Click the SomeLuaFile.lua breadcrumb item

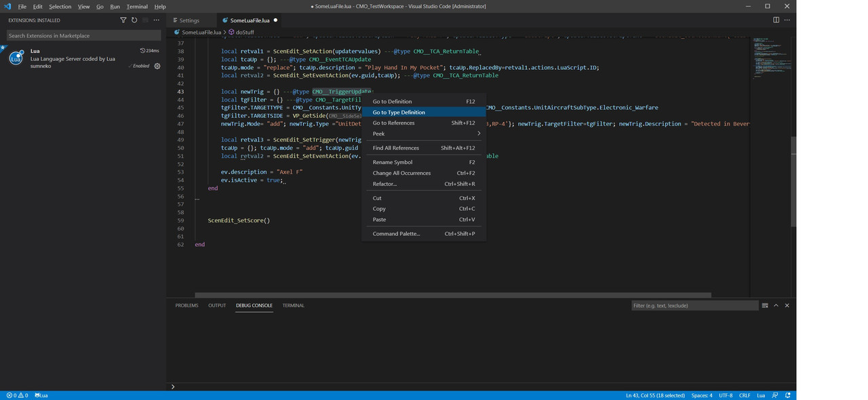(x=198, y=32)
